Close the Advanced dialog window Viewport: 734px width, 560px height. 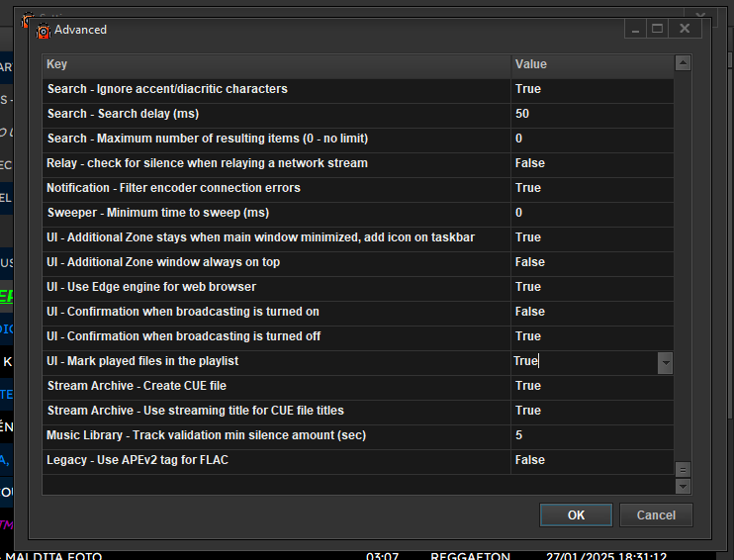point(684,30)
